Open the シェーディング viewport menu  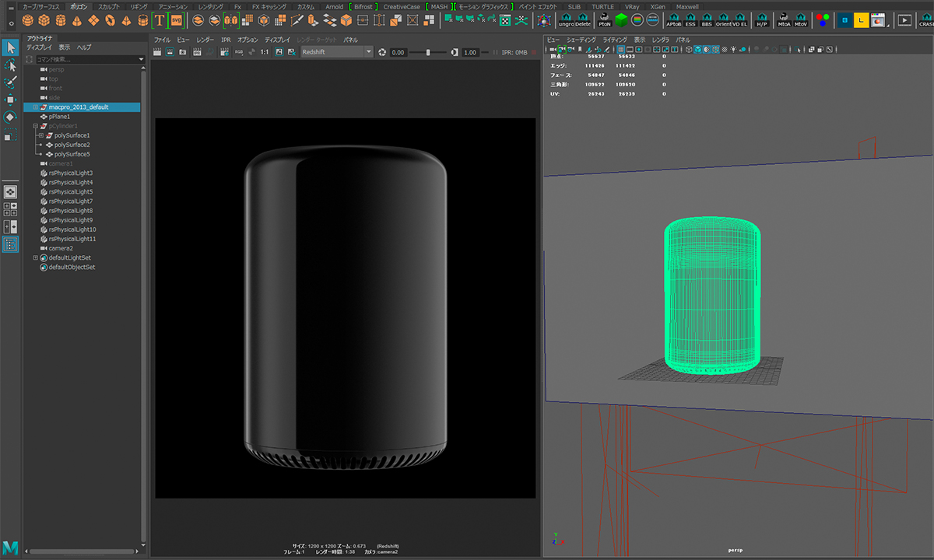tap(581, 40)
